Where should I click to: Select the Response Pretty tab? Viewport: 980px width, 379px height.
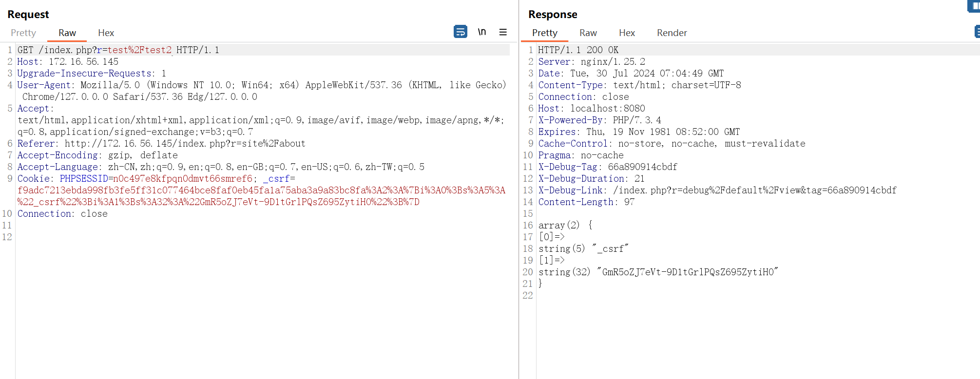point(544,33)
